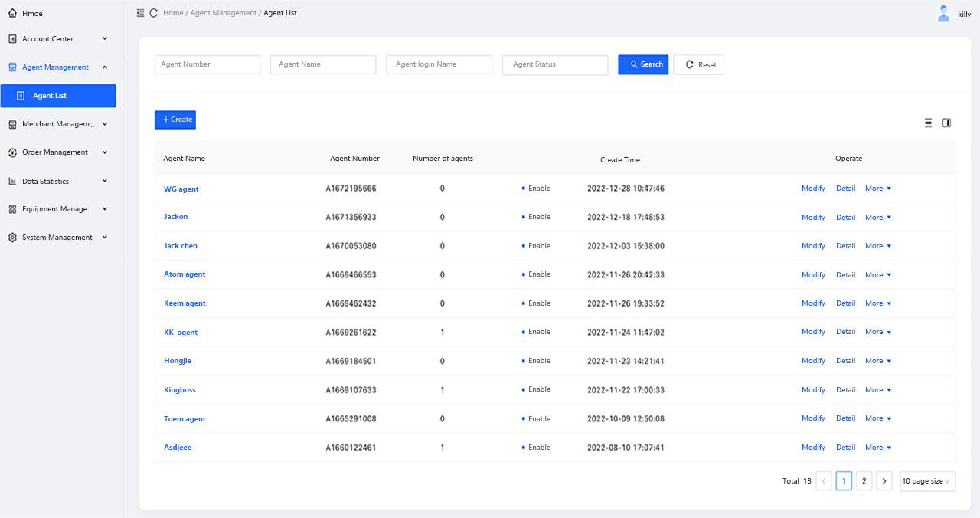Open the Keem agent name link

185,303
